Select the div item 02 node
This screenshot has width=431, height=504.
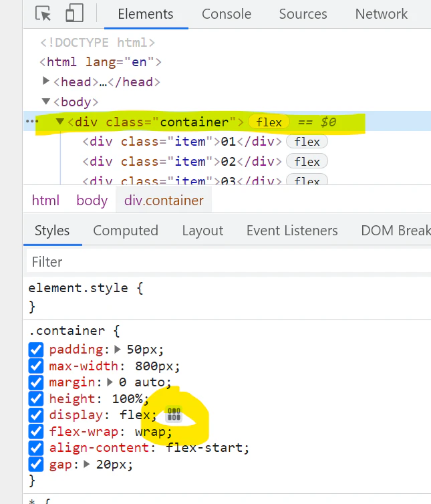click(x=182, y=161)
